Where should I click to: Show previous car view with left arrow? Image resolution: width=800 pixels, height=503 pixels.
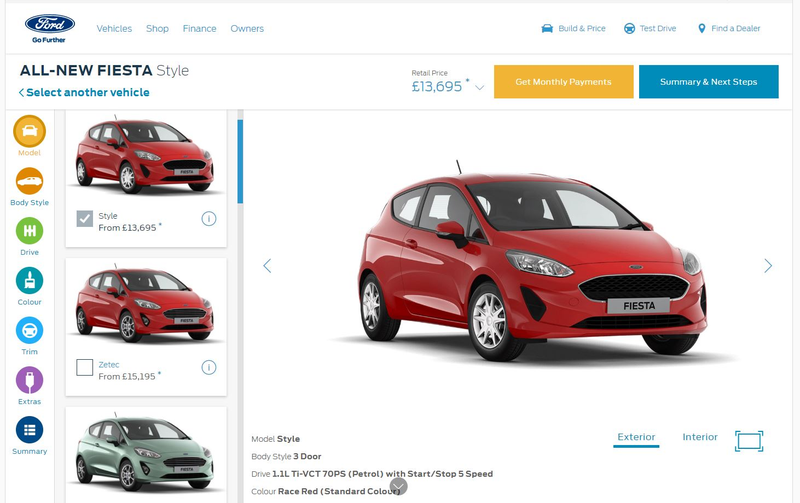point(267,266)
